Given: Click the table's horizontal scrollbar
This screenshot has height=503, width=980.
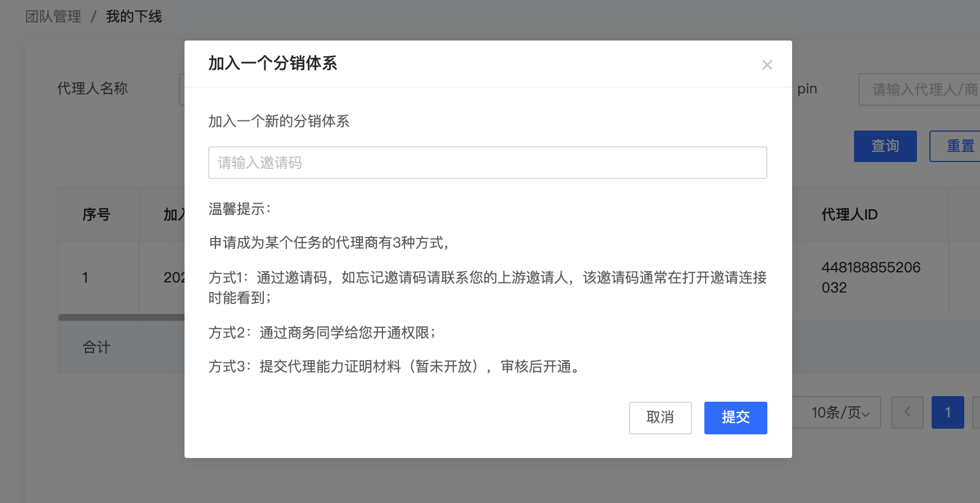Looking at the screenshot, I should (x=121, y=317).
